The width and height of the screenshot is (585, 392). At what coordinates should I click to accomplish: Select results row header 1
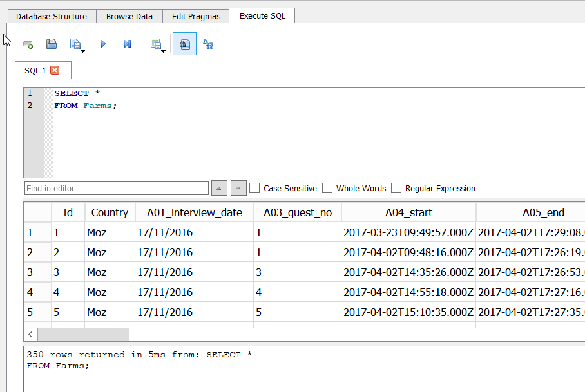(37, 232)
